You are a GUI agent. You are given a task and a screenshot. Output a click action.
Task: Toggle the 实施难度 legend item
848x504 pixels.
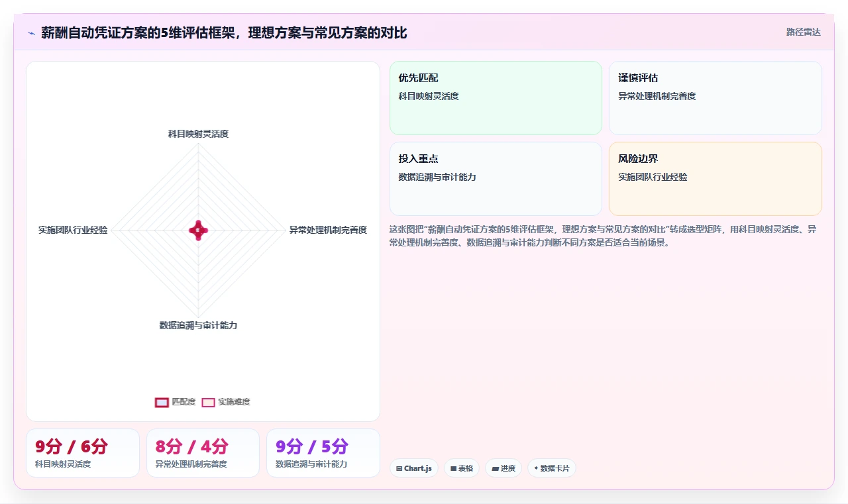pos(226,402)
